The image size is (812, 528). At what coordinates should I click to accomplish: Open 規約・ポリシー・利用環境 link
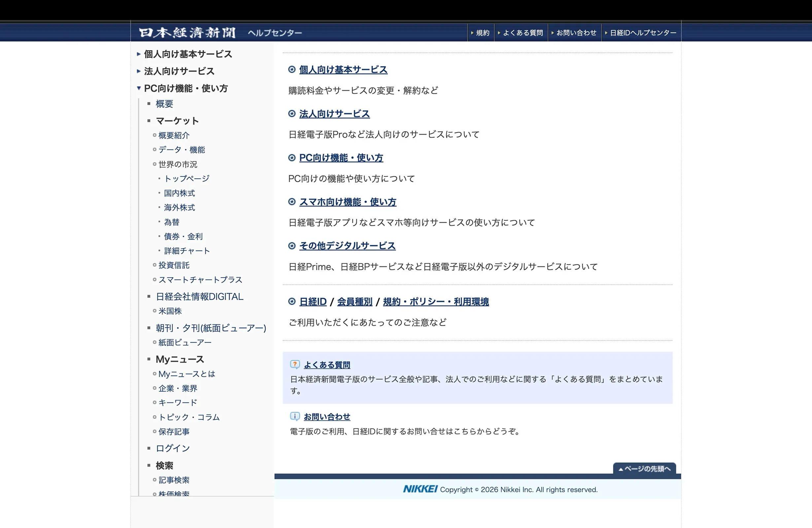(436, 302)
